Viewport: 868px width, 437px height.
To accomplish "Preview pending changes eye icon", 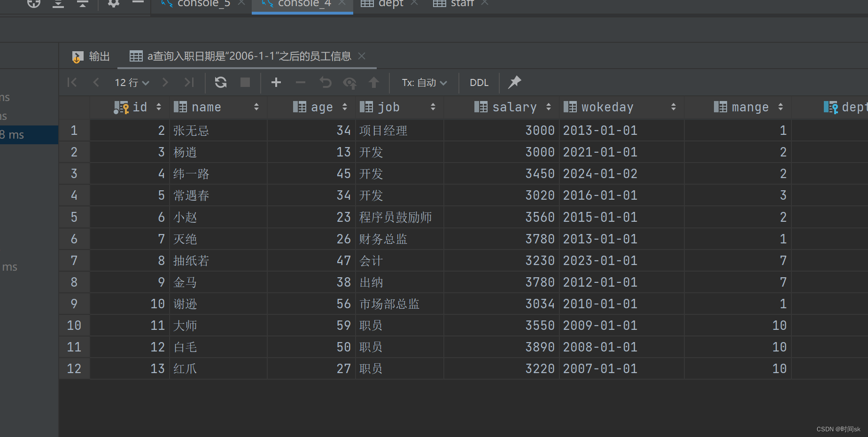I will [x=349, y=83].
